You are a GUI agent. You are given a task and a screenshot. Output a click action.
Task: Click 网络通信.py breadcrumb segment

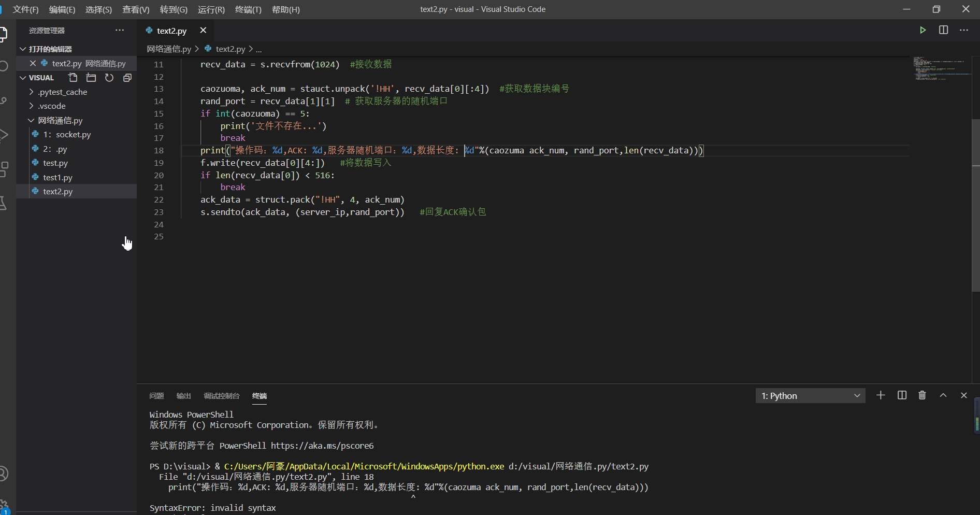[169, 49]
